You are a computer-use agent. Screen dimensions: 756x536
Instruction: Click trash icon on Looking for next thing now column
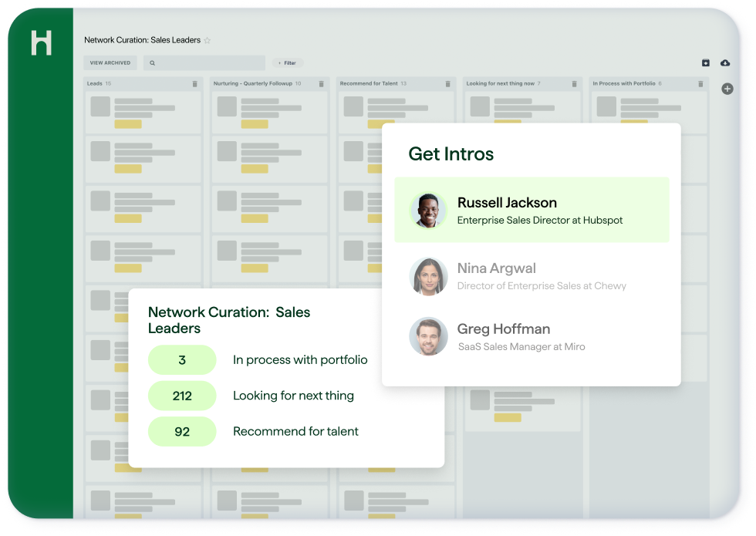coord(574,84)
